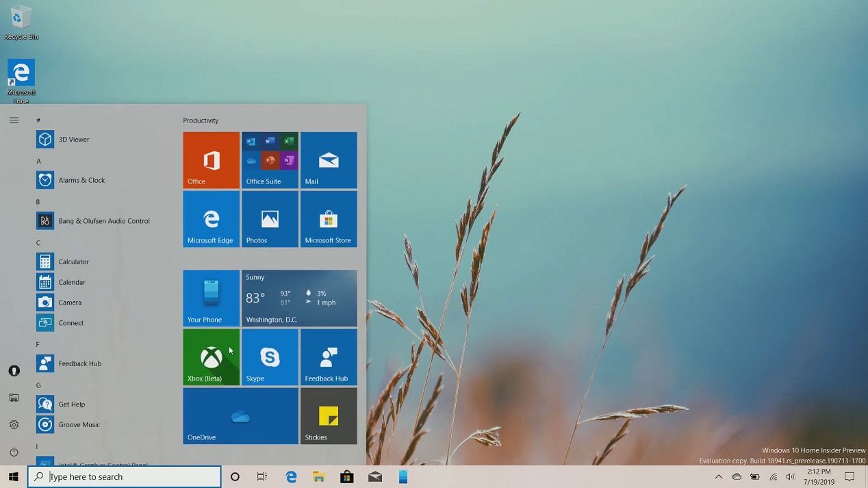Open the volume speaker tray icon

point(791,477)
